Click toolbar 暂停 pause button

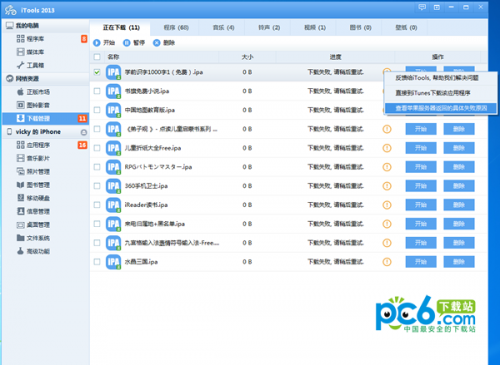tap(134, 43)
